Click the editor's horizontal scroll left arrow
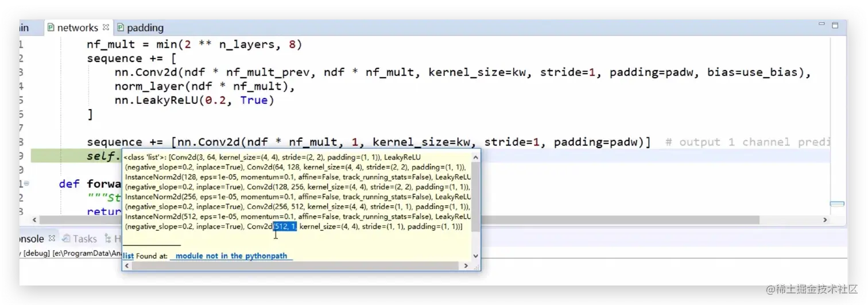 coord(34,220)
